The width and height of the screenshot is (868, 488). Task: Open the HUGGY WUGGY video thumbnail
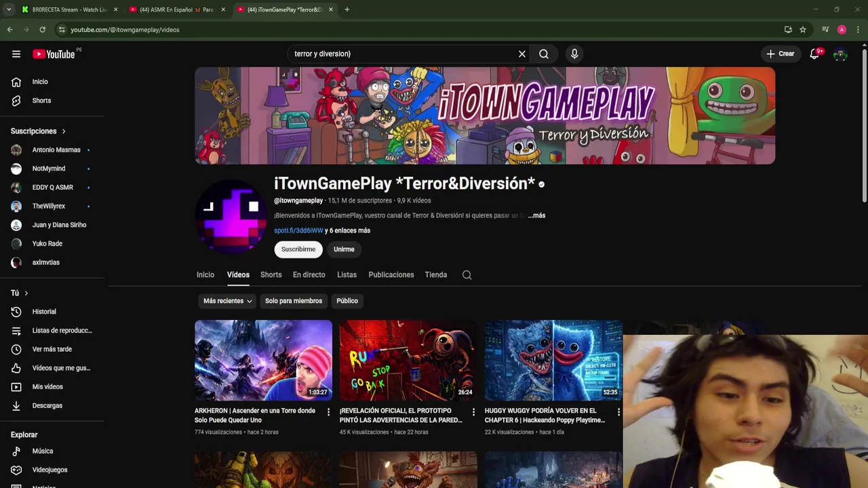point(553,360)
